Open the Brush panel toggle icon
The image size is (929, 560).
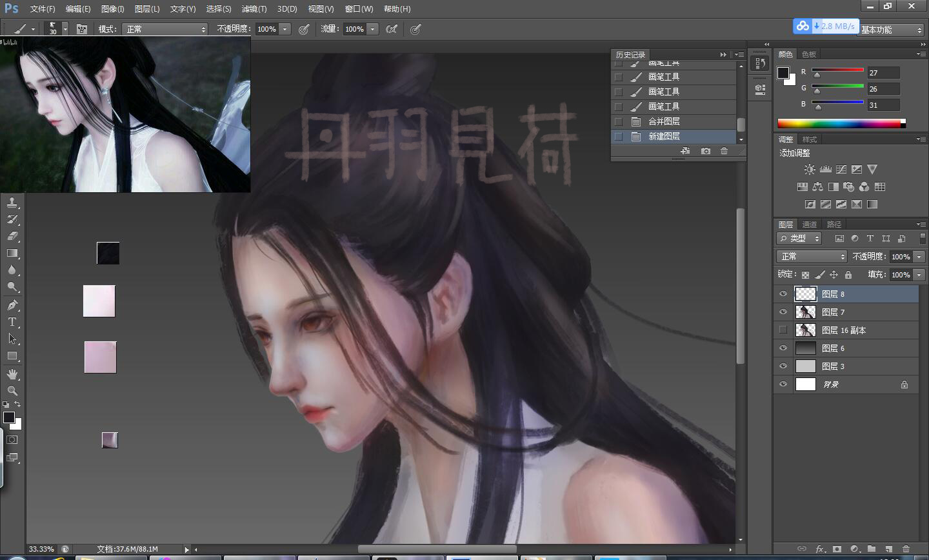82,29
